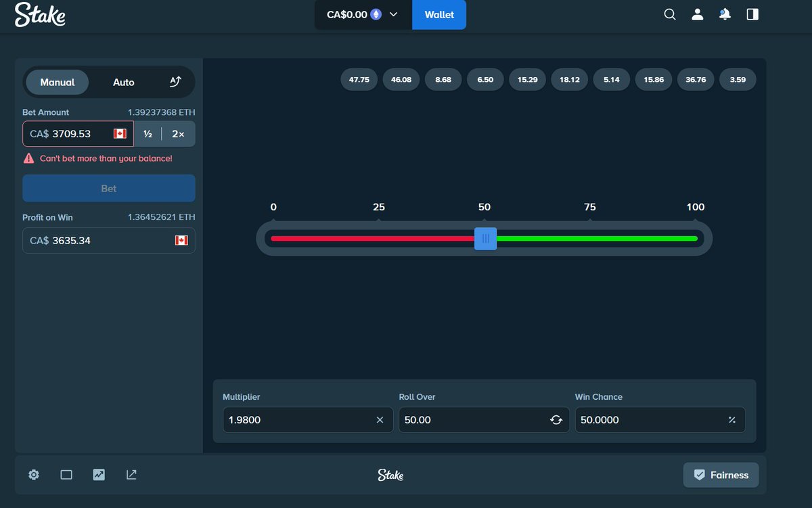This screenshot has height=508, width=812.
Task: Click the 1.36452621 ETH profit text
Action: point(162,218)
